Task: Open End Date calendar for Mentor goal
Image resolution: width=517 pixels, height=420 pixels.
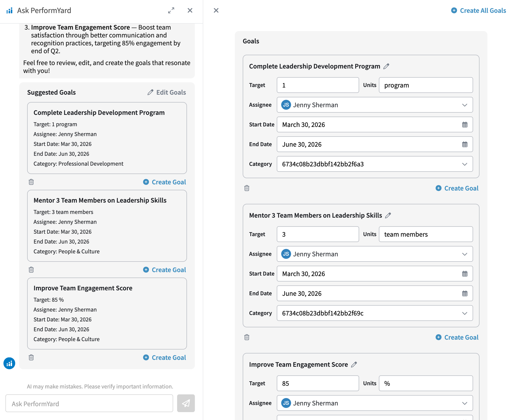Action: coord(465,294)
